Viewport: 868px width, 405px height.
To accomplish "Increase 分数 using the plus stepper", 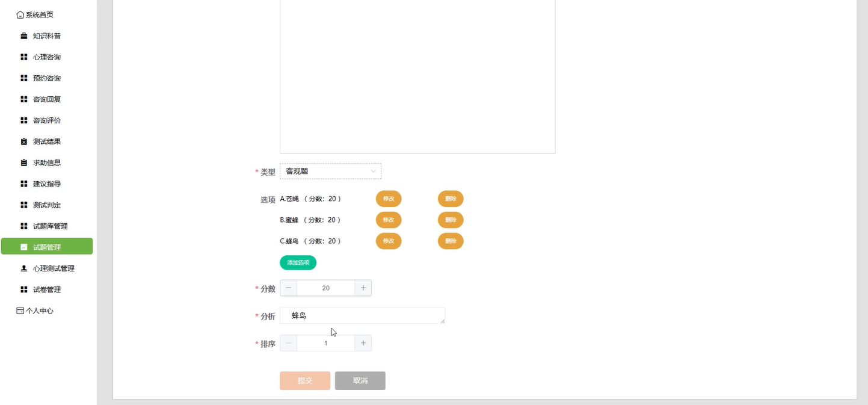I will pyautogui.click(x=363, y=288).
